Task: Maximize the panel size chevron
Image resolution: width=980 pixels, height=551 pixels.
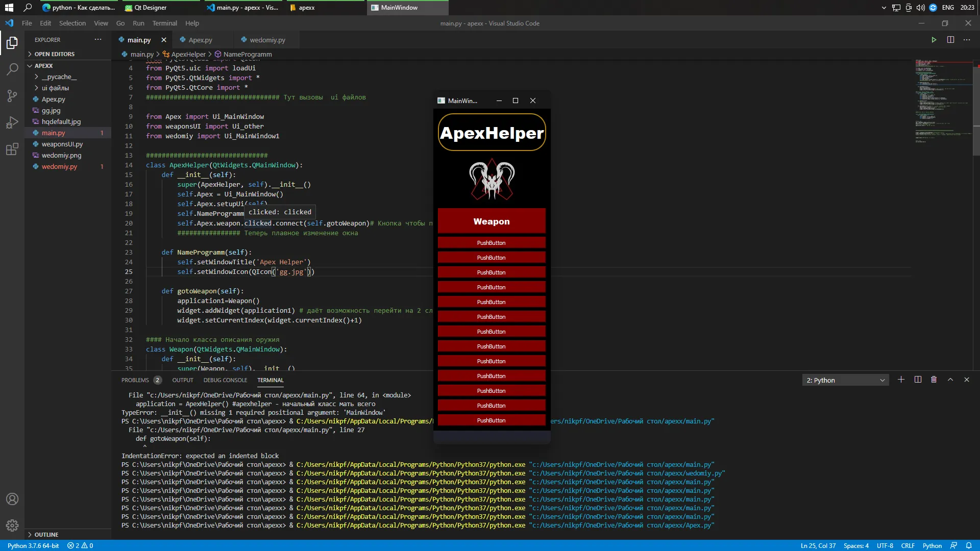Action: 950,380
